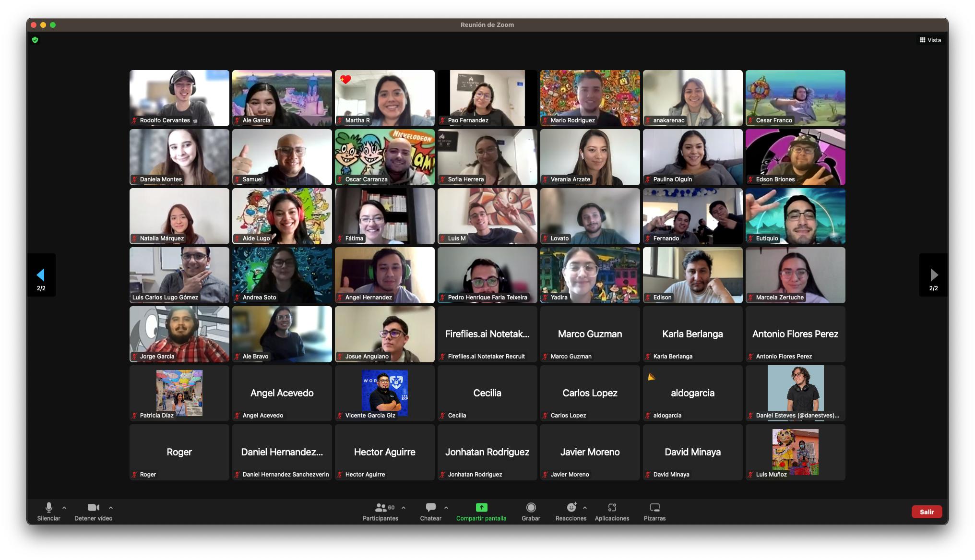Open Aplicaciones panel

(x=612, y=512)
